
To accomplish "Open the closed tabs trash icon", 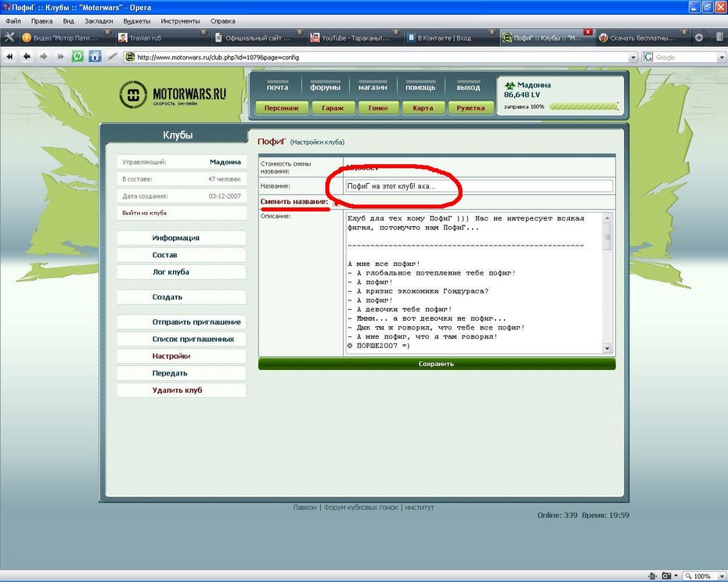I will pos(719,37).
